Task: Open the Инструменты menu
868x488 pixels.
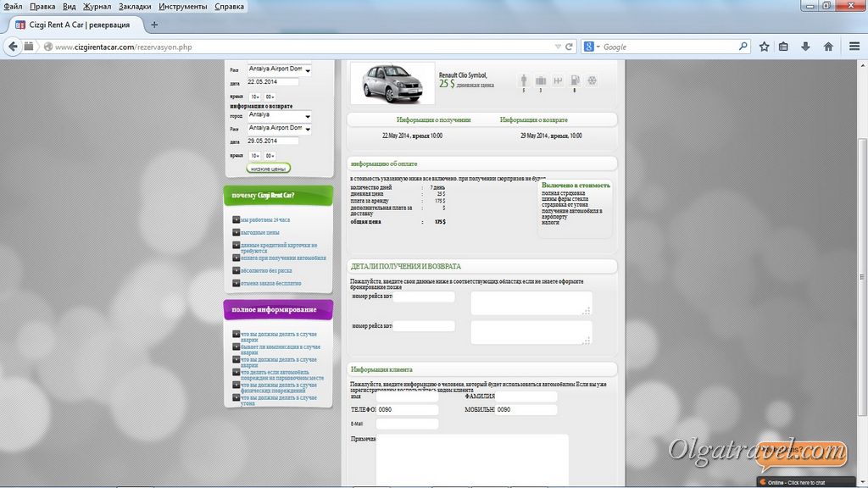Action: [x=182, y=6]
